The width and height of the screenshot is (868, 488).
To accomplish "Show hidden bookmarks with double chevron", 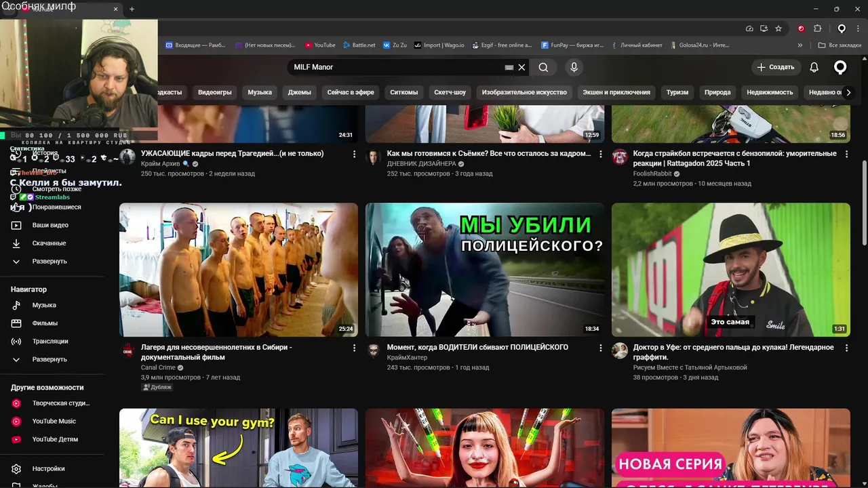I will (x=800, y=45).
